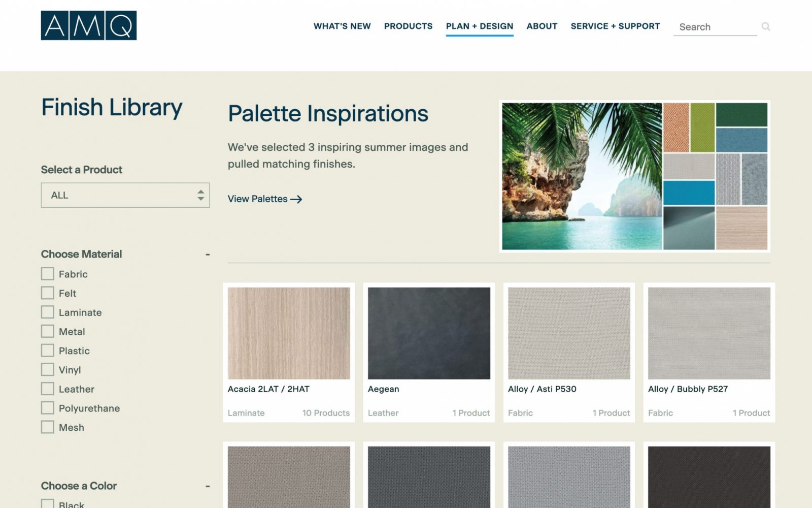Click the search magnifier icon
The image size is (812, 508).
[x=766, y=26]
